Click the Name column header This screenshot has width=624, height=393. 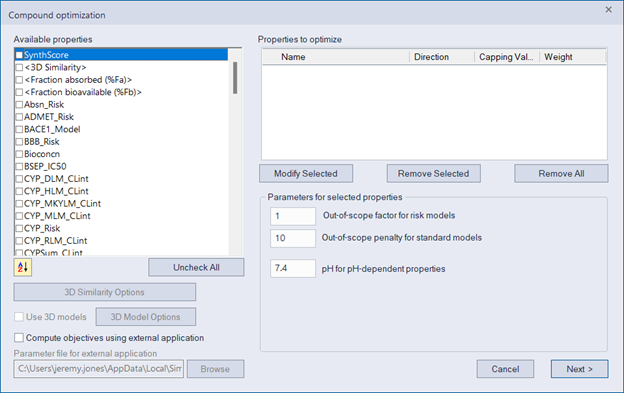point(336,57)
